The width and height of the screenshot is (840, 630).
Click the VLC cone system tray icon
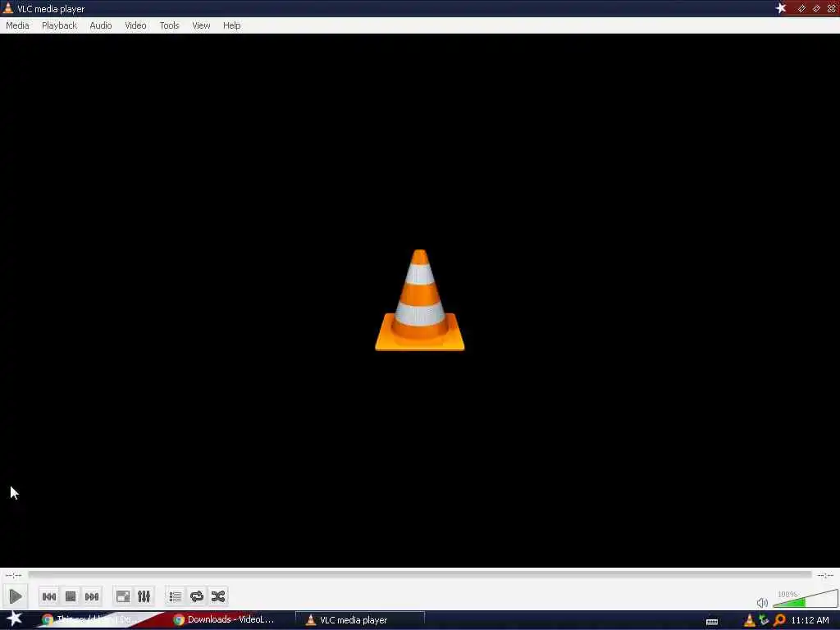click(x=750, y=620)
